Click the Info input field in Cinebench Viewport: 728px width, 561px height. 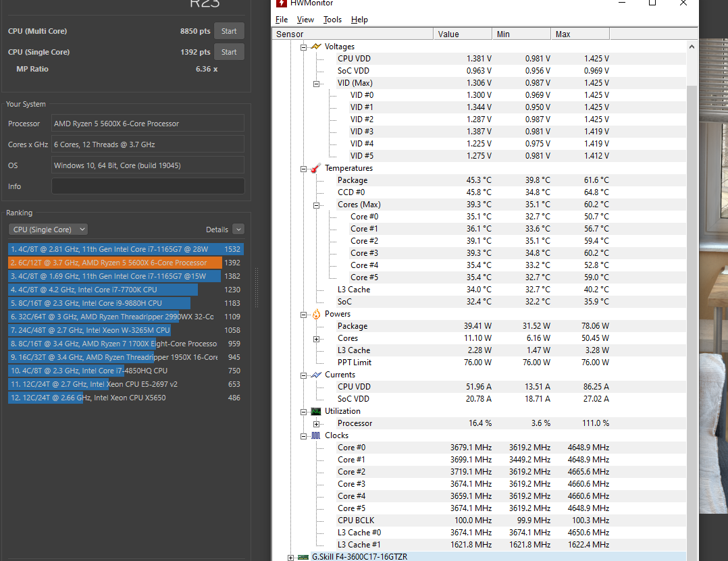click(148, 186)
